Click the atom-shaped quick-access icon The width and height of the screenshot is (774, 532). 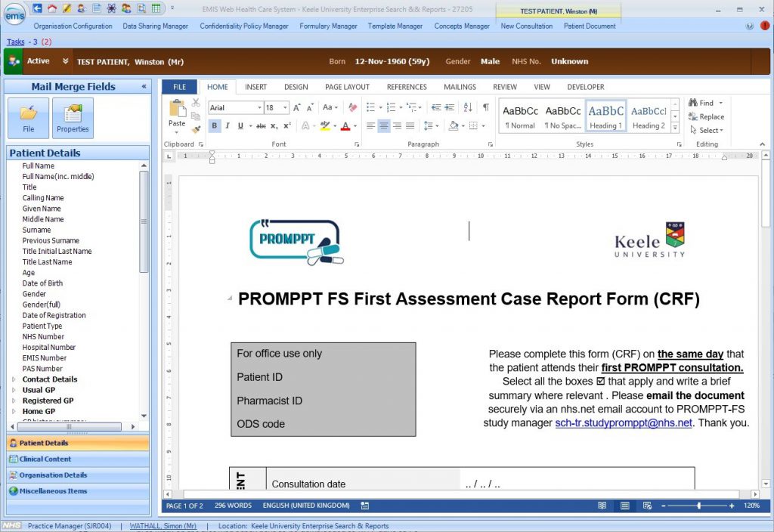tap(111, 8)
